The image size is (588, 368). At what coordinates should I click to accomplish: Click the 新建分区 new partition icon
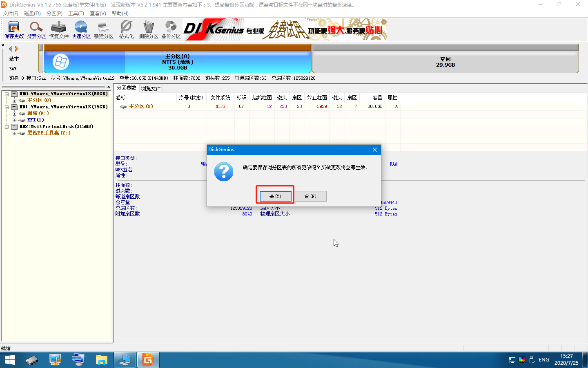[104, 30]
